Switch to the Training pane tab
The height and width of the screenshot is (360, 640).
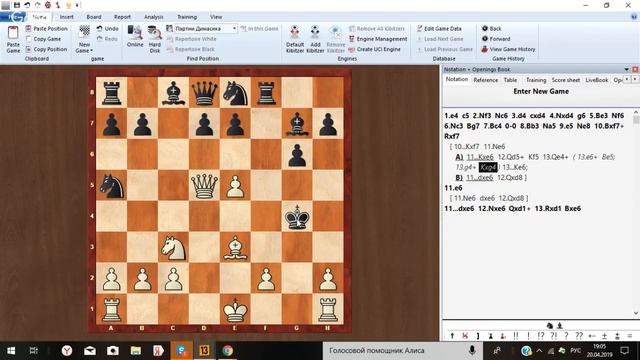point(536,80)
